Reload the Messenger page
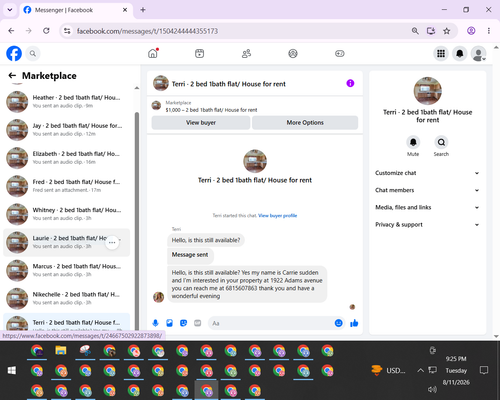Image resolution: width=500 pixels, height=400 pixels. (x=46, y=31)
